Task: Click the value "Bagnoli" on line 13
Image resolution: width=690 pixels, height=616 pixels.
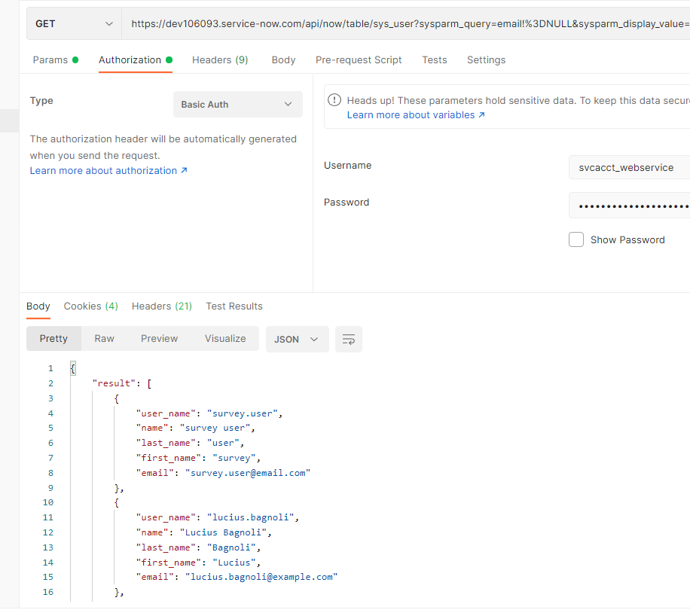Action: pos(231,547)
